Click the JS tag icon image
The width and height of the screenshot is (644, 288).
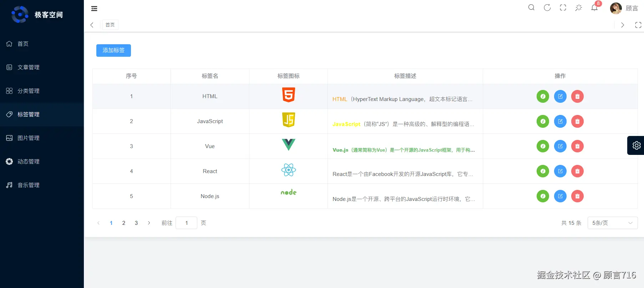[288, 120]
